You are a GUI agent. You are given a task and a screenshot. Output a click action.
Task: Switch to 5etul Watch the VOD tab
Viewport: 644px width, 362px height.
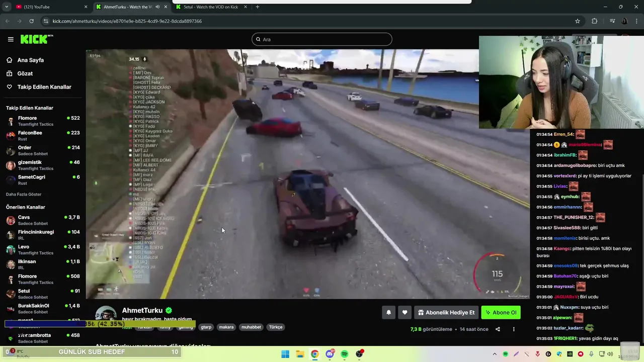211,7
